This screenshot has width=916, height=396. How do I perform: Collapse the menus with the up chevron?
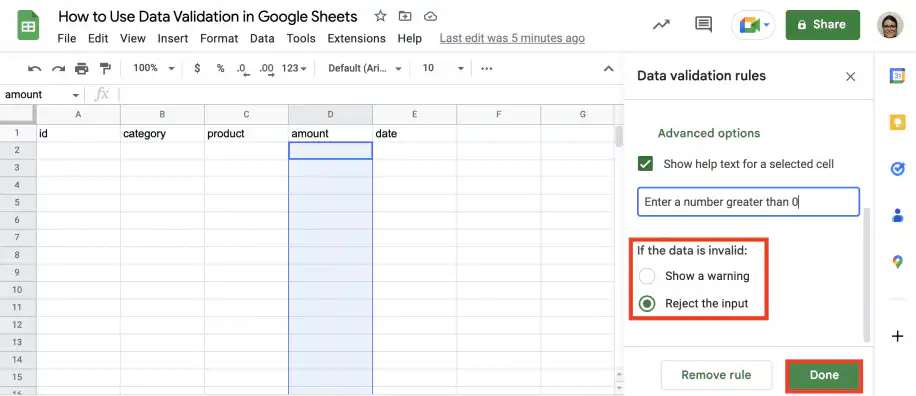click(x=608, y=69)
